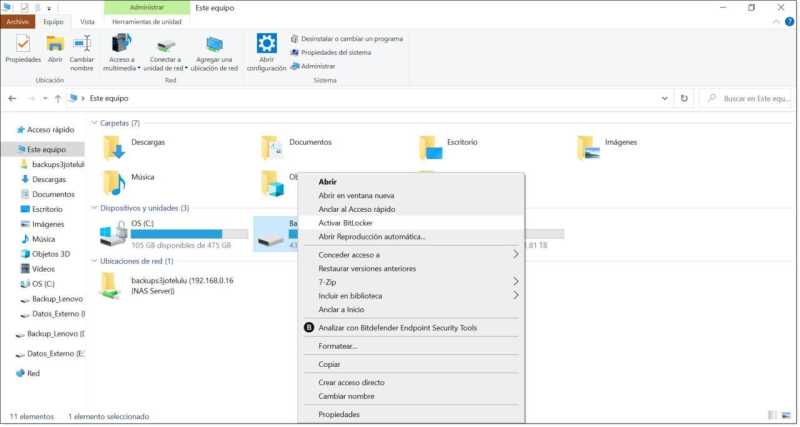Click OS (C:) storage usage bar
The width and height of the screenshot is (800, 427).
tap(189, 234)
